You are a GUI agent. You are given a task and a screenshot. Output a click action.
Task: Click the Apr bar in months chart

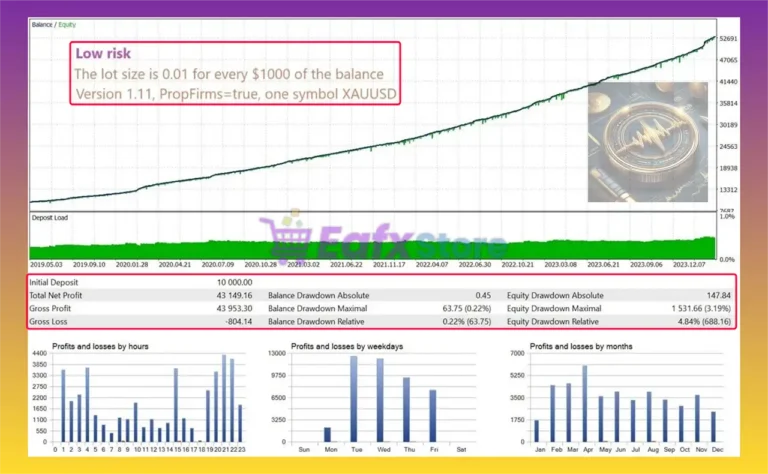click(x=585, y=403)
